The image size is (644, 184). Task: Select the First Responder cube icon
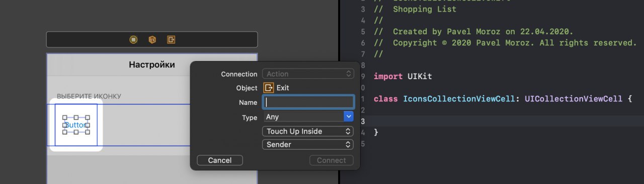pyautogui.click(x=152, y=39)
